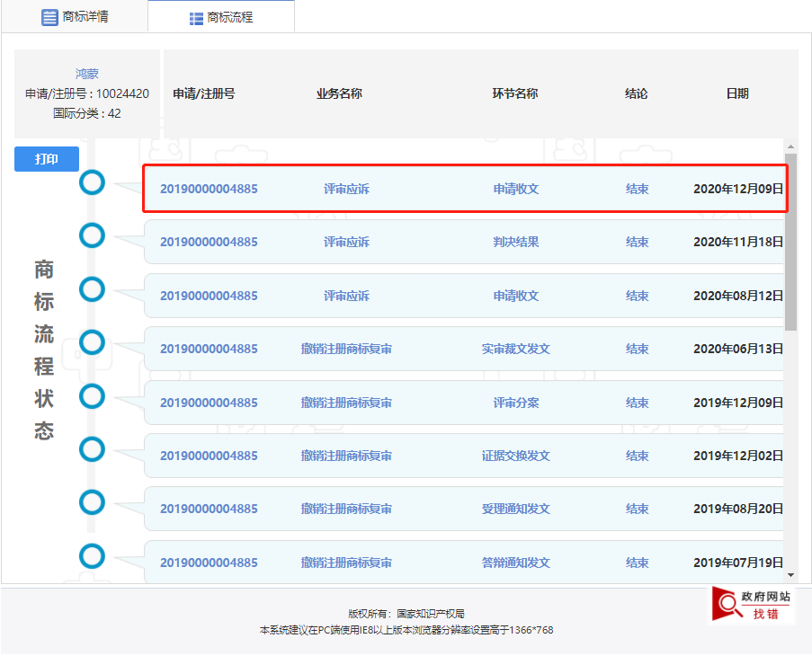Select timeline circle for 受理通知发文 entry
Image resolution: width=812 pixels, height=656 pixels.
click(93, 502)
